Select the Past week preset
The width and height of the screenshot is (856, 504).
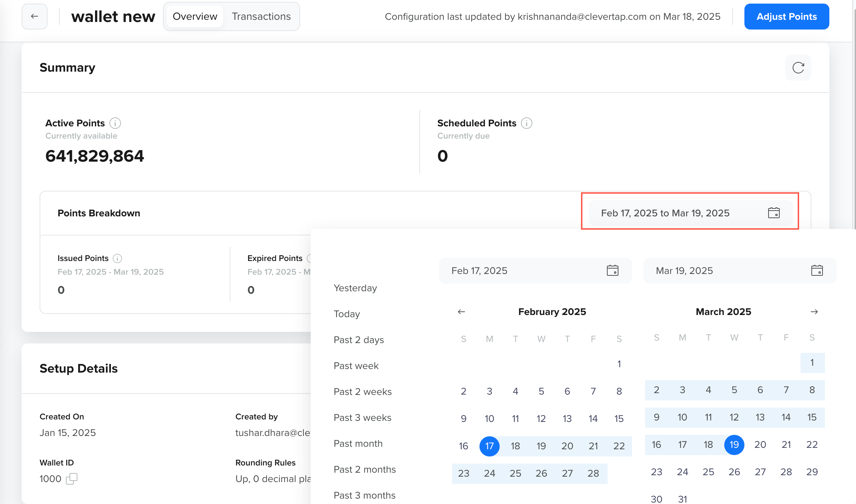tap(356, 366)
